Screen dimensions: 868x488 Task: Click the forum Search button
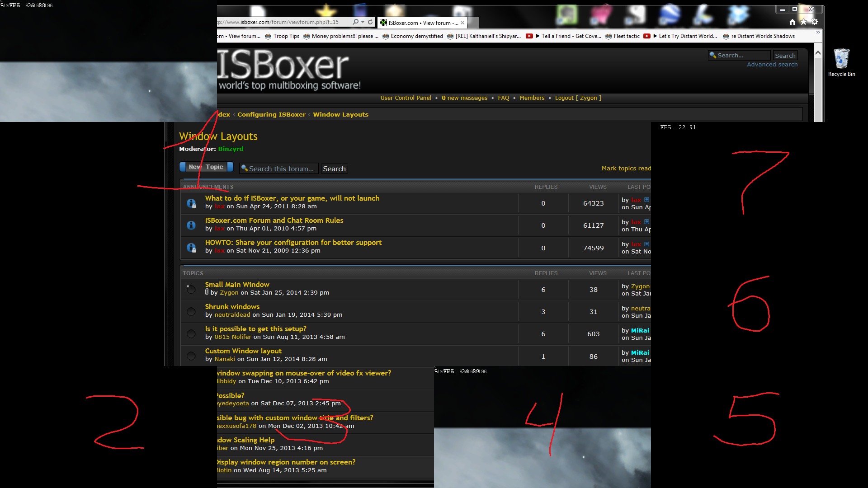334,169
